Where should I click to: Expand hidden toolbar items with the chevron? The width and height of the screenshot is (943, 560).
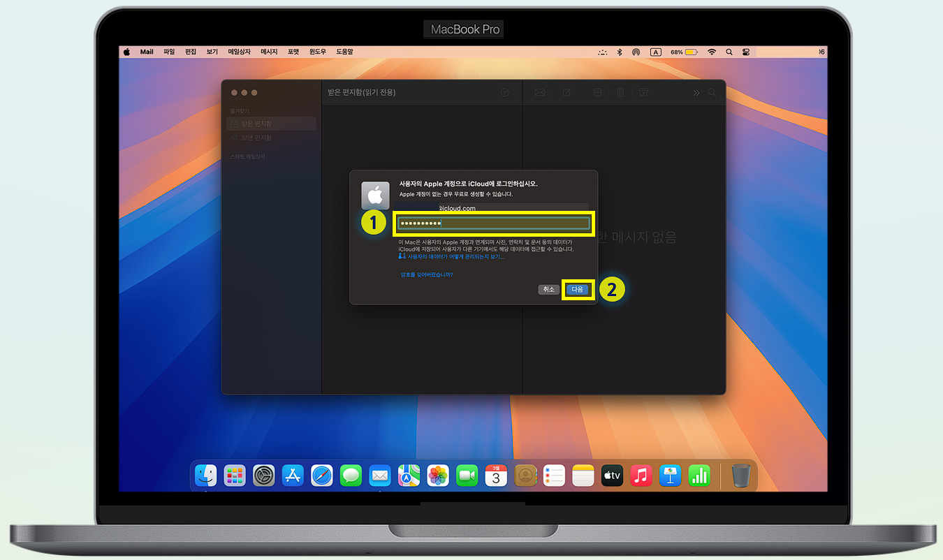(696, 92)
